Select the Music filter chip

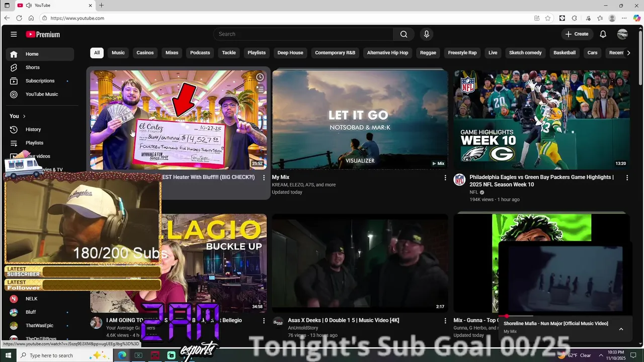118,53
